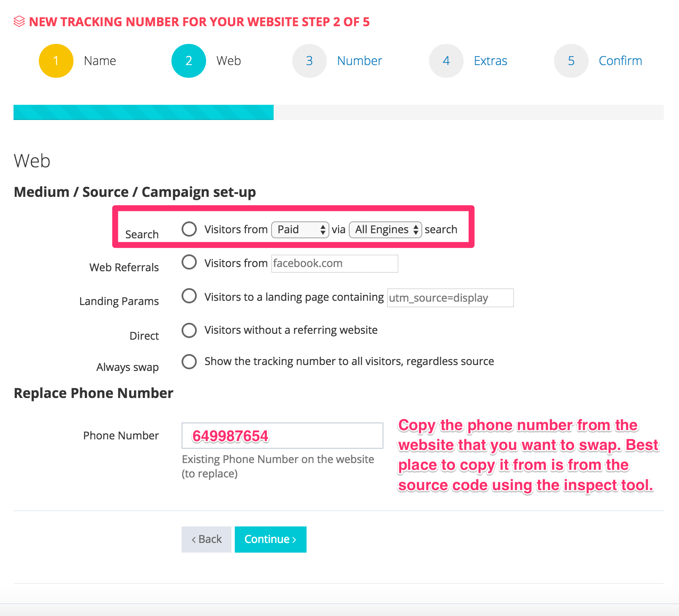Select the Landing Params radio button
Screen dimensions: 679x616
(x=189, y=296)
